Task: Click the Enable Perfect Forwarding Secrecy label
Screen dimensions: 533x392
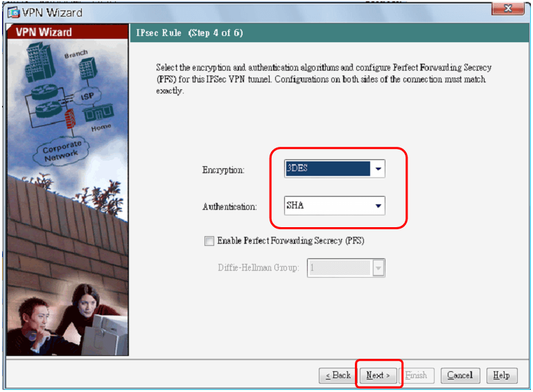Action: point(290,241)
